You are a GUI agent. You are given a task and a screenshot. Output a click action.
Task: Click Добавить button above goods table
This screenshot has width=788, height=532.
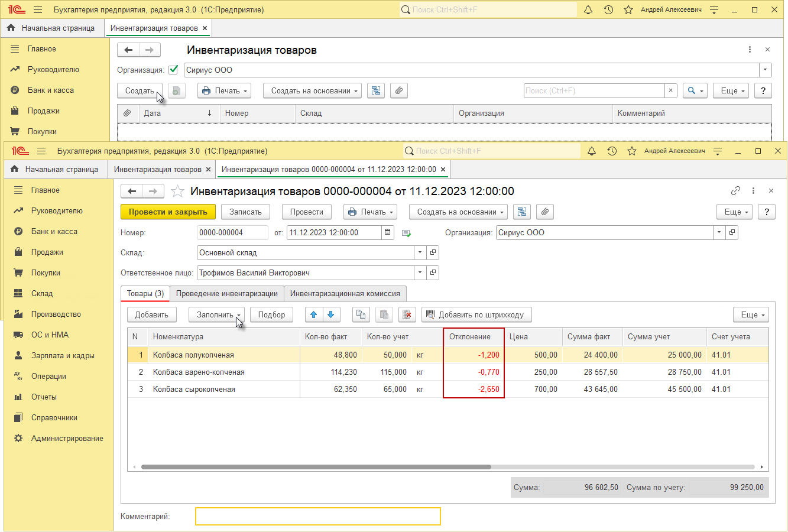[x=151, y=314]
